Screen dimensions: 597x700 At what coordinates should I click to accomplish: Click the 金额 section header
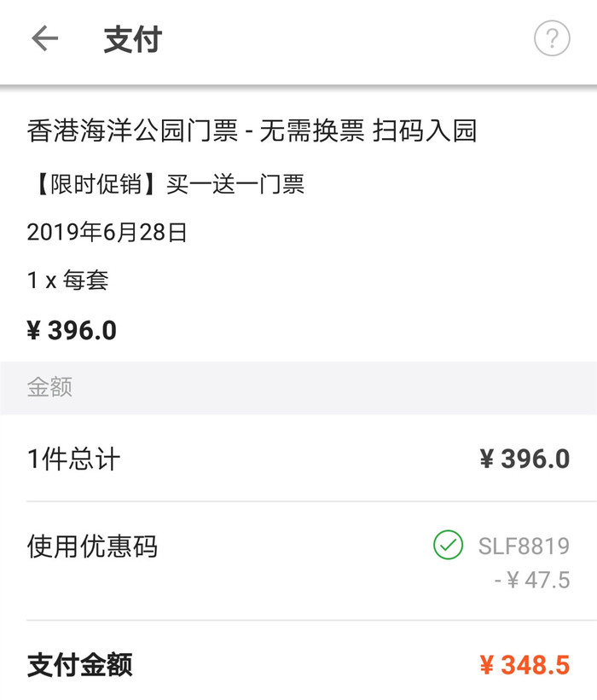[49, 388]
